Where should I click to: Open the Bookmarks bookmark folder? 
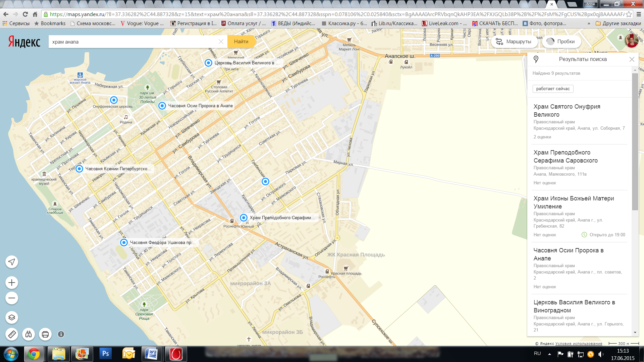(50, 23)
